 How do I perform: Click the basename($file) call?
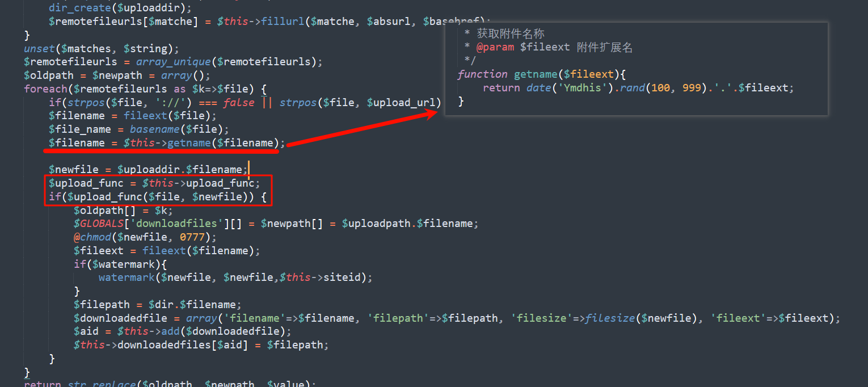pos(180,129)
